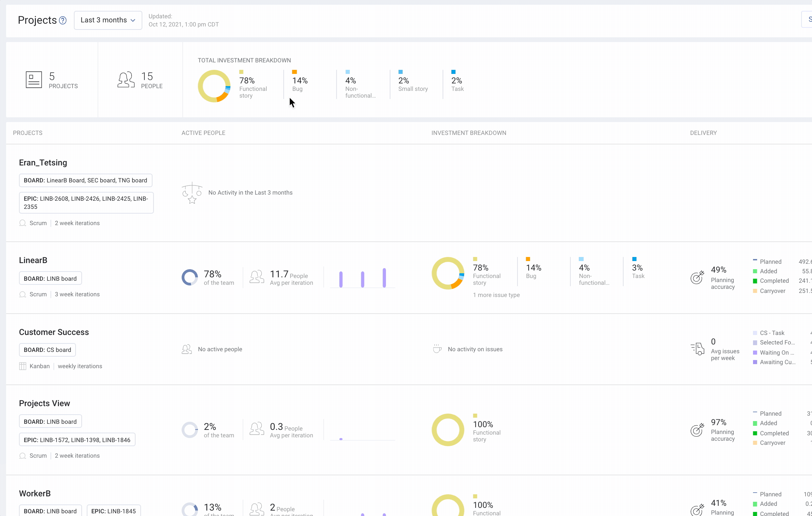Click the projects document icon
812x516 pixels.
click(34, 80)
